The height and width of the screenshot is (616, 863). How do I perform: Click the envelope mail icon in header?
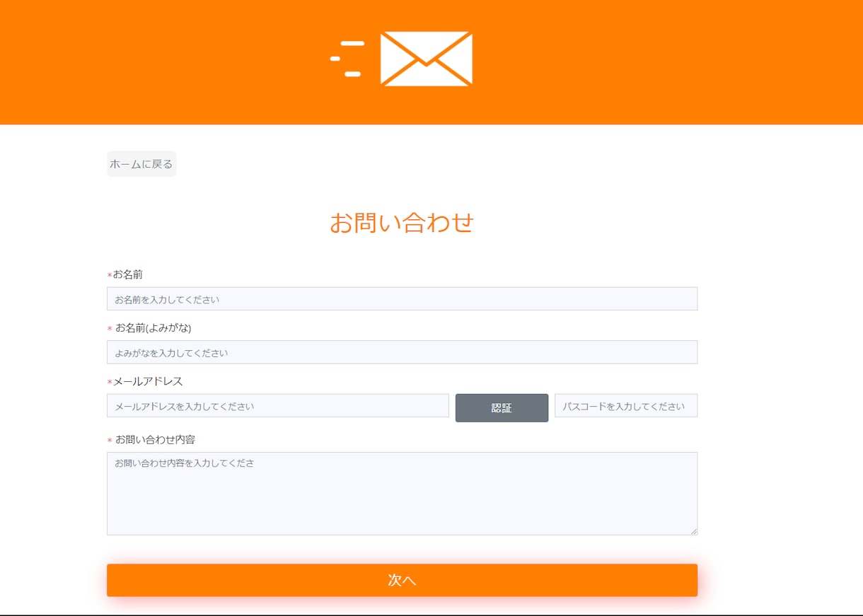[x=426, y=59]
